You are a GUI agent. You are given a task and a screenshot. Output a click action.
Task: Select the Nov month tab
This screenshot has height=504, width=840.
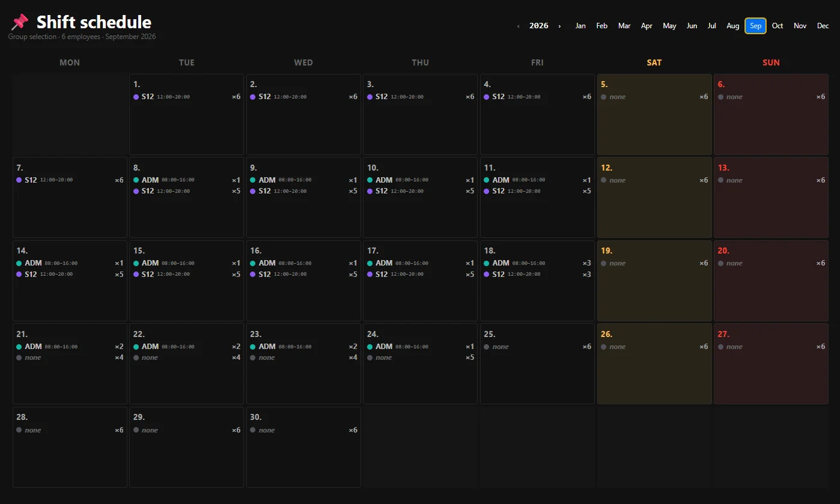point(800,26)
